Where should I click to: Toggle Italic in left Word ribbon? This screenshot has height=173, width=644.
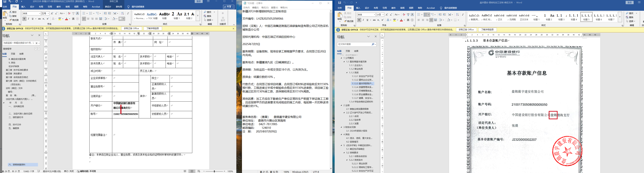[x=29, y=19]
